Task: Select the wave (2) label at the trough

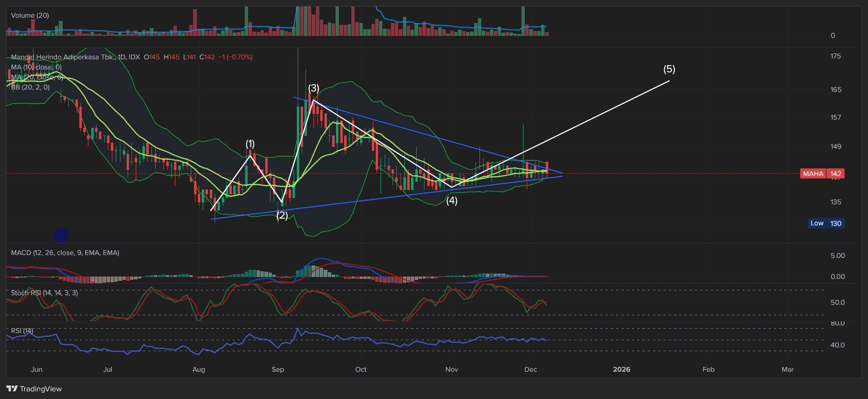Action: pos(282,215)
